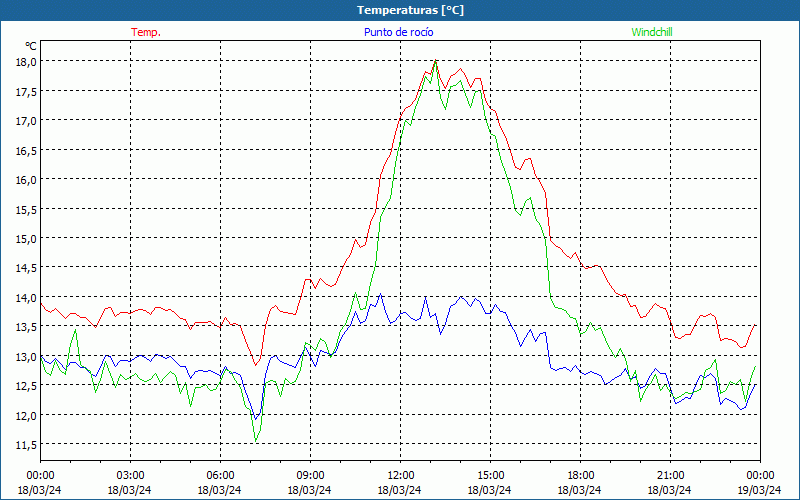
Task: Click the 12:00 time axis label
Action: (401, 476)
